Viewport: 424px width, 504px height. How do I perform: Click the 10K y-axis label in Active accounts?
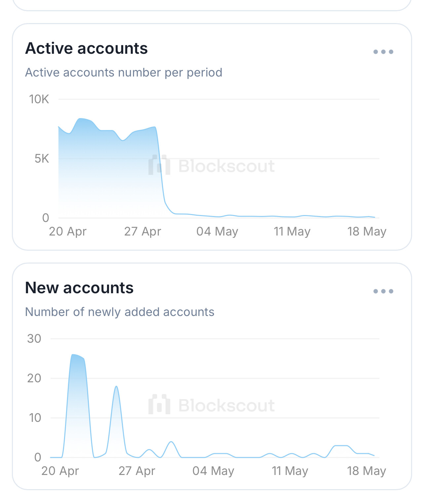coord(39,99)
